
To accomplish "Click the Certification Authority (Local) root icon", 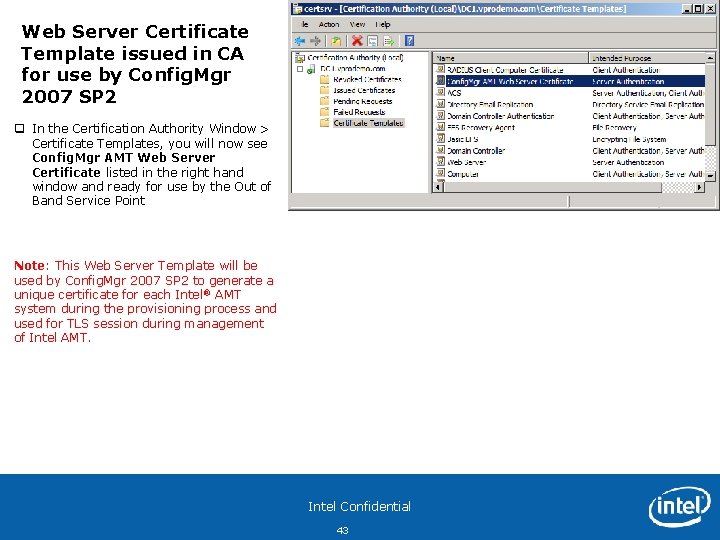I will (300, 58).
